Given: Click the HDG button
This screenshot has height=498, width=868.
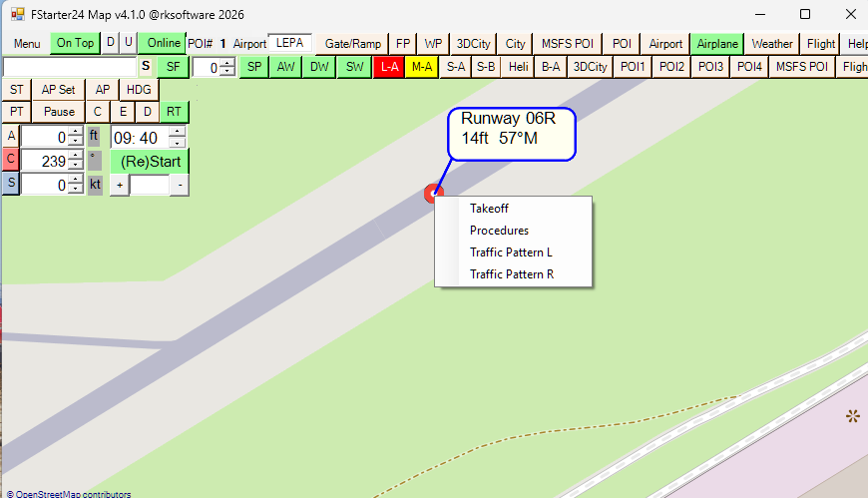Looking at the screenshot, I should (x=139, y=89).
